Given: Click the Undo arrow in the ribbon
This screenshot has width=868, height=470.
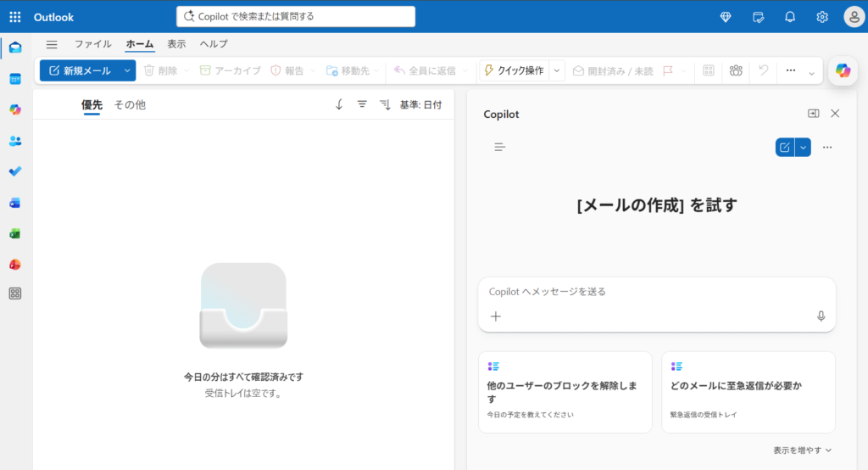Looking at the screenshot, I should click(x=764, y=70).
